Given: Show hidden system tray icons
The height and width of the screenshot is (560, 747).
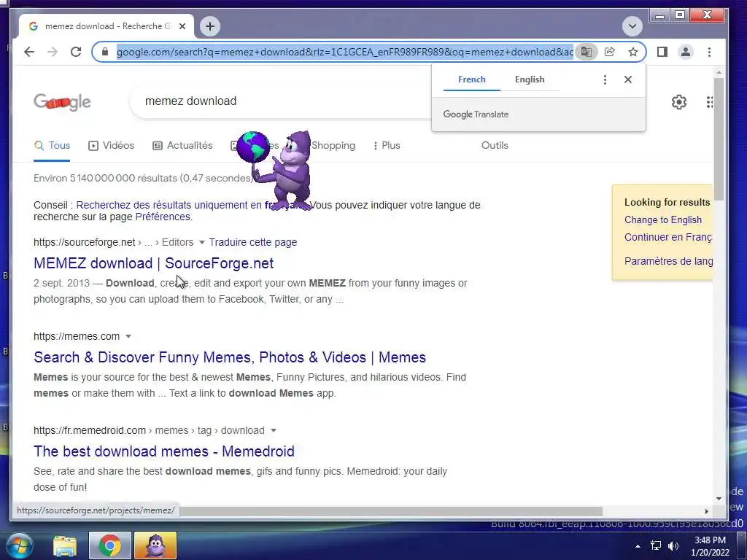Looking at the screenshot, I should (638, 546).
